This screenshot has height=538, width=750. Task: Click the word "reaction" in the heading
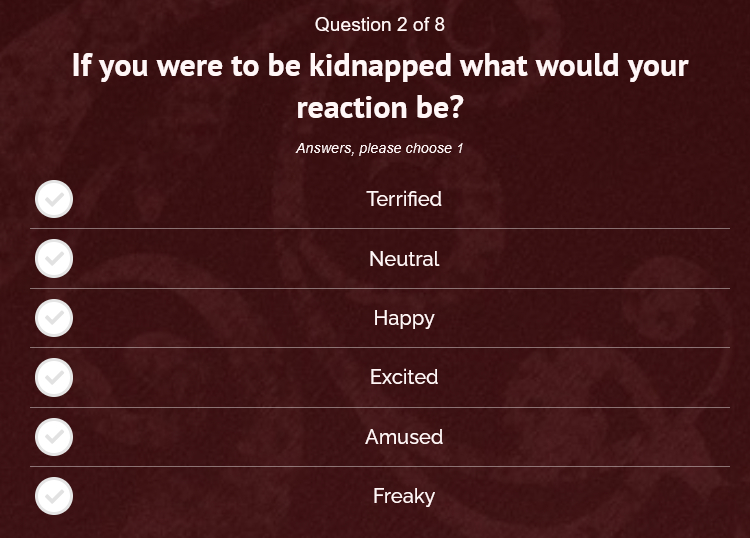[x=350, y=107]
